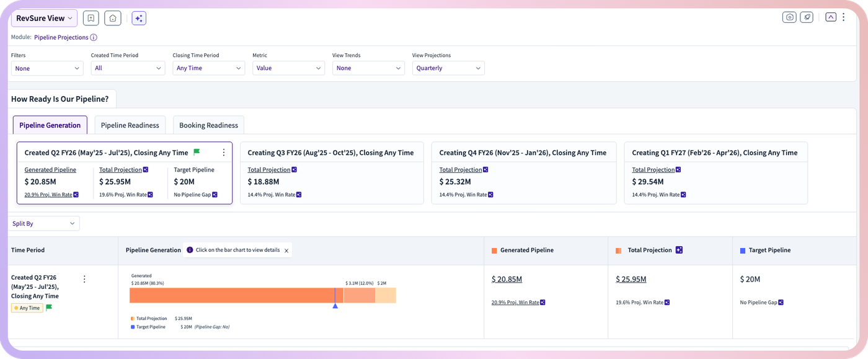Take a snapshot with the camera icon
Viewport: 868px width, 359px height.
click(x=789, y=17)
